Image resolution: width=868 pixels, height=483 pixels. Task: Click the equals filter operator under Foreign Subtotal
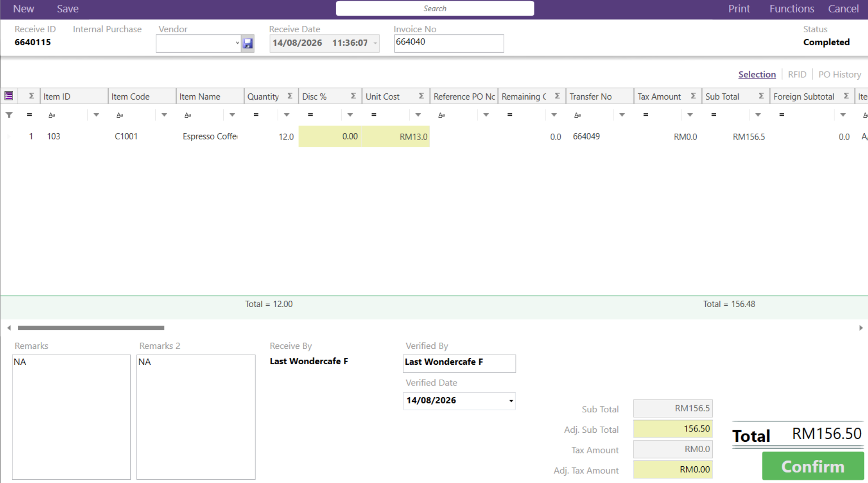tap(781, 115)
